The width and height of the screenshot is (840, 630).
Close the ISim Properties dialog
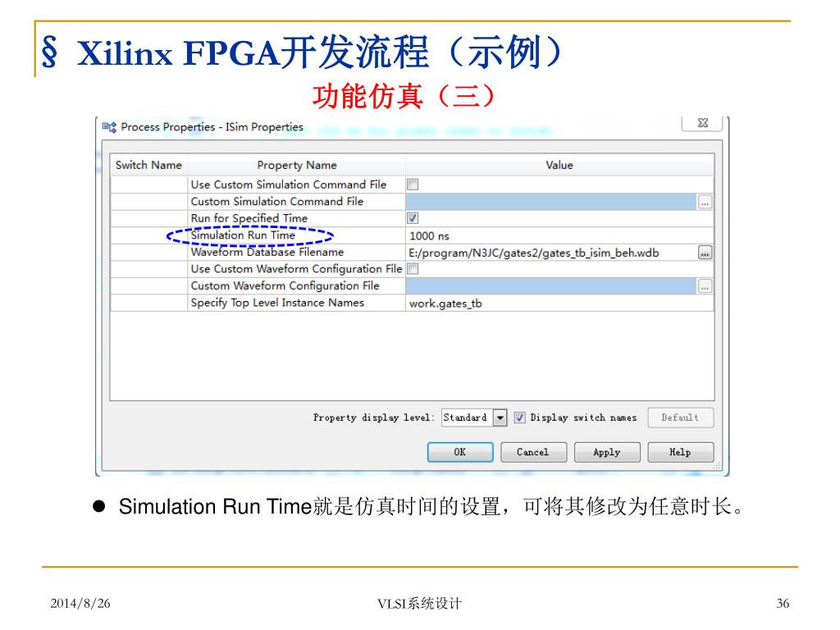coord(702,123)
